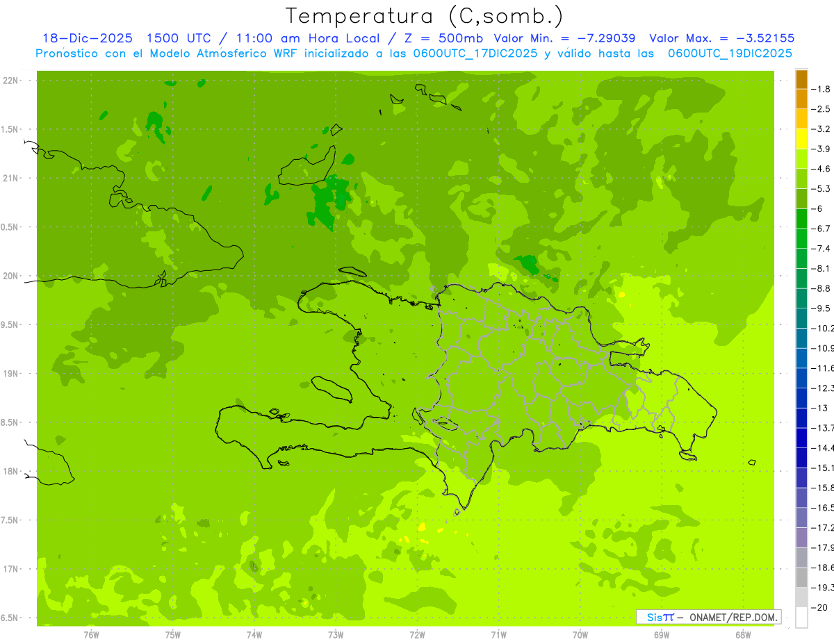Click the amber swatch between -2.5 and -3.2
The width and height of the screenshot is (834, 644).
(x=801, y=119)
